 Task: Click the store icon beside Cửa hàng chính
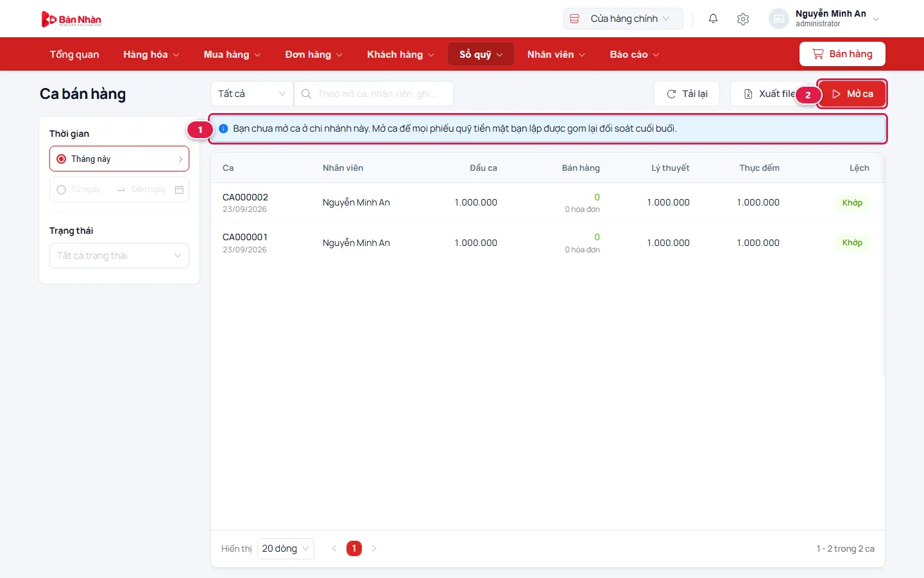(x=575, y=19)
